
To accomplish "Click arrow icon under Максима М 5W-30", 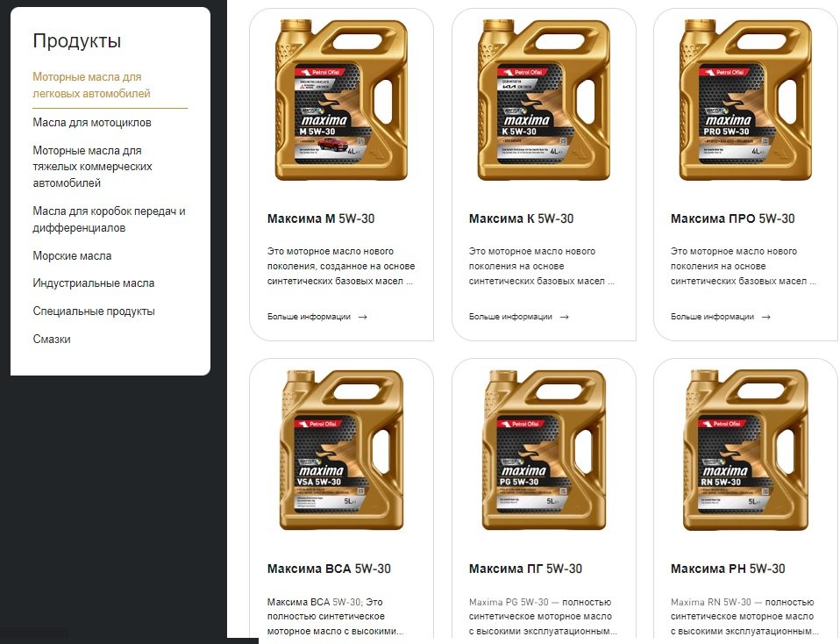I will pyautogui.click(x=363, y=317).
